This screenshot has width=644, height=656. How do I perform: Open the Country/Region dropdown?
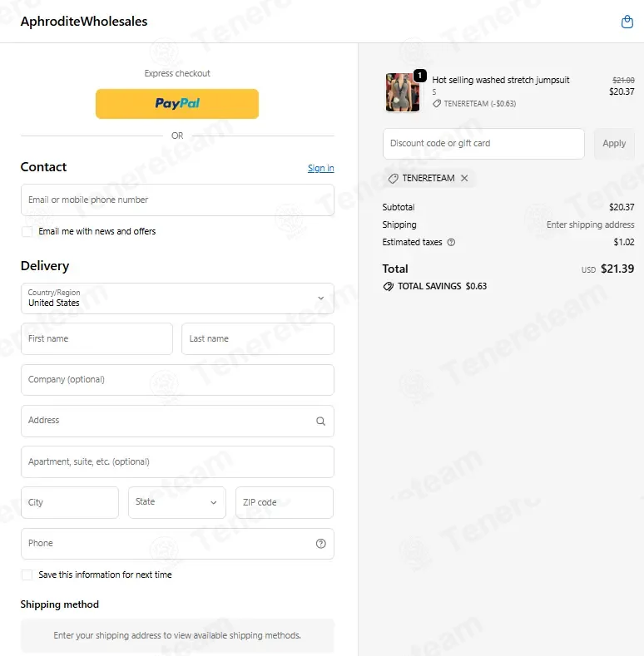coord(177,298)
